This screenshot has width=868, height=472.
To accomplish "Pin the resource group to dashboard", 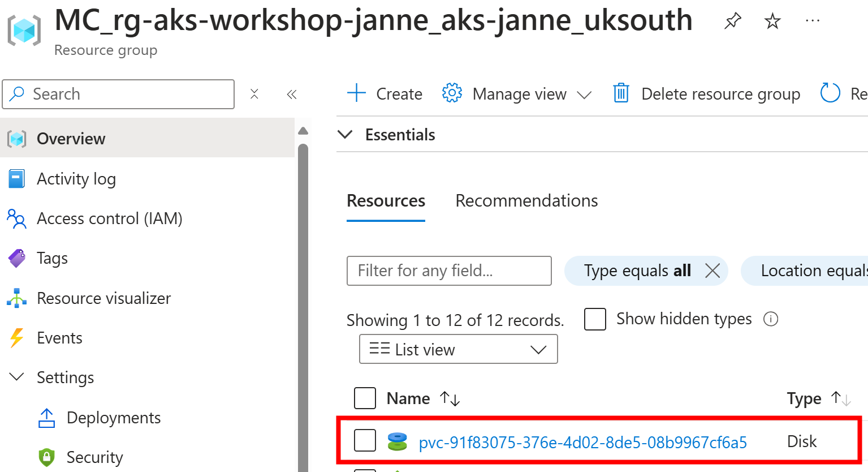I will [x=732, y=22].
